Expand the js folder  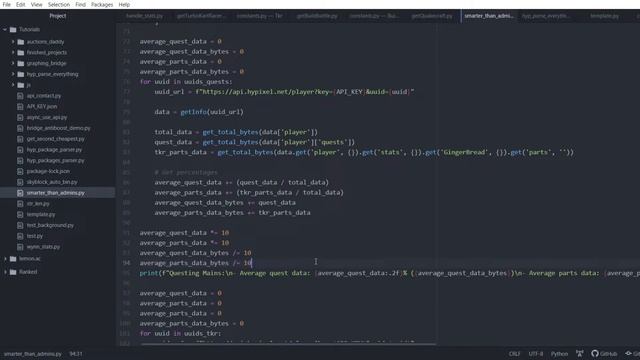(13, 85)
